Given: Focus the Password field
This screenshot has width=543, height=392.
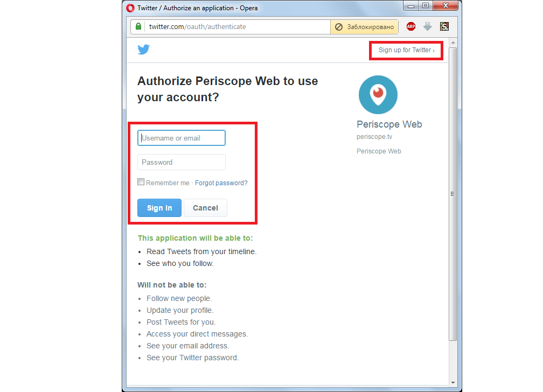Looking at the screenshot, I should [182, 162].
